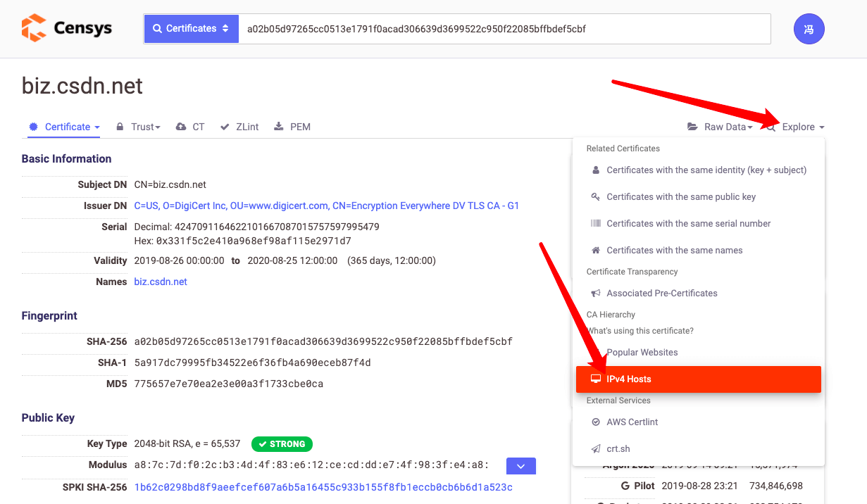
Task: Click the validity end date 2020-08-25
Action: (x=292, y=260)
